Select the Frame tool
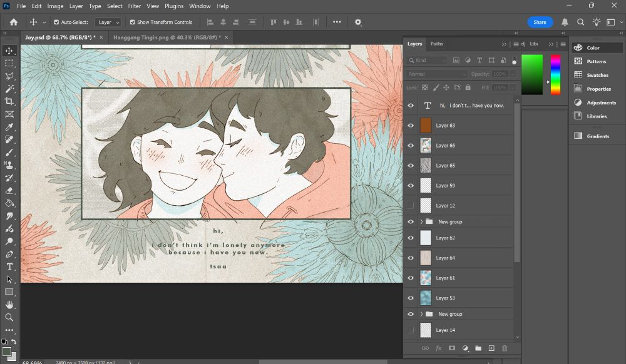The width and height of the screenshot is (626, 364). click(x=9, y=114)
